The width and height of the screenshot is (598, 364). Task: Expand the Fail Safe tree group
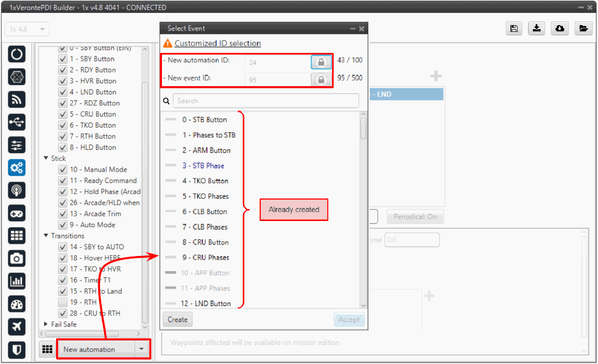pos(46,324)
